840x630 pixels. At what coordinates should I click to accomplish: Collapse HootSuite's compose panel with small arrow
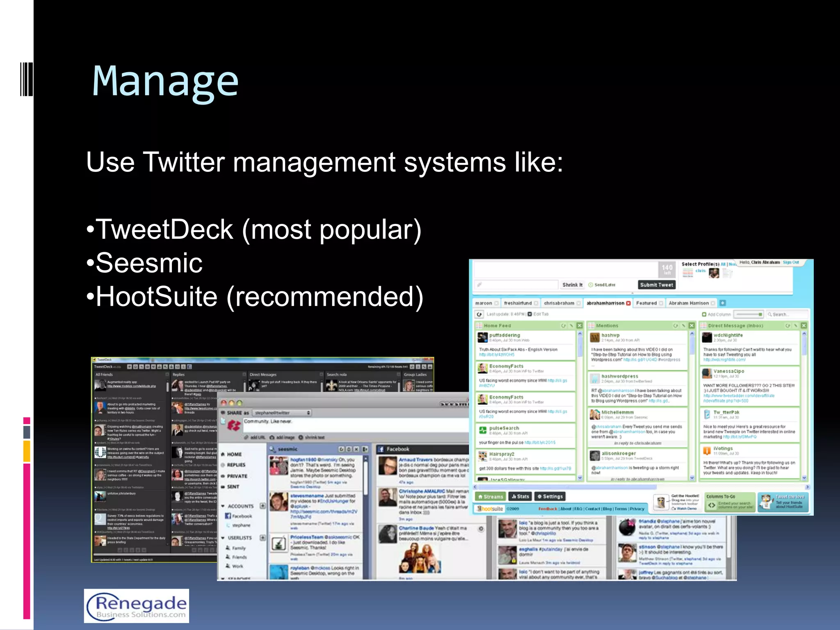click(632, 294)
